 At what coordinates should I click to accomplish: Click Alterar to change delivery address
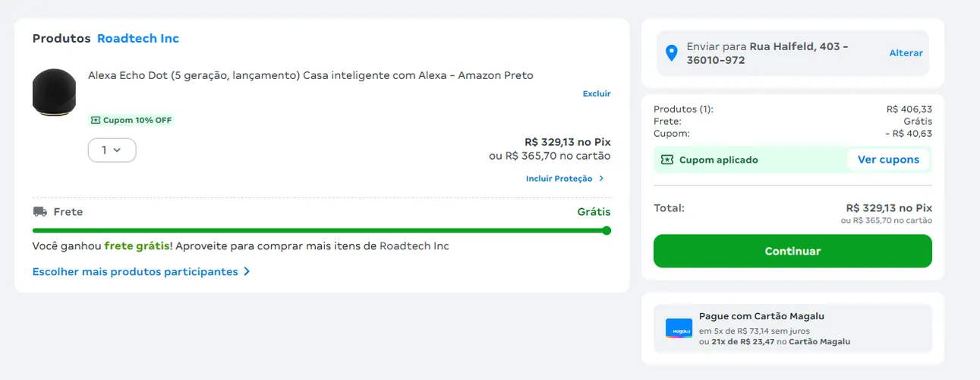906,53
